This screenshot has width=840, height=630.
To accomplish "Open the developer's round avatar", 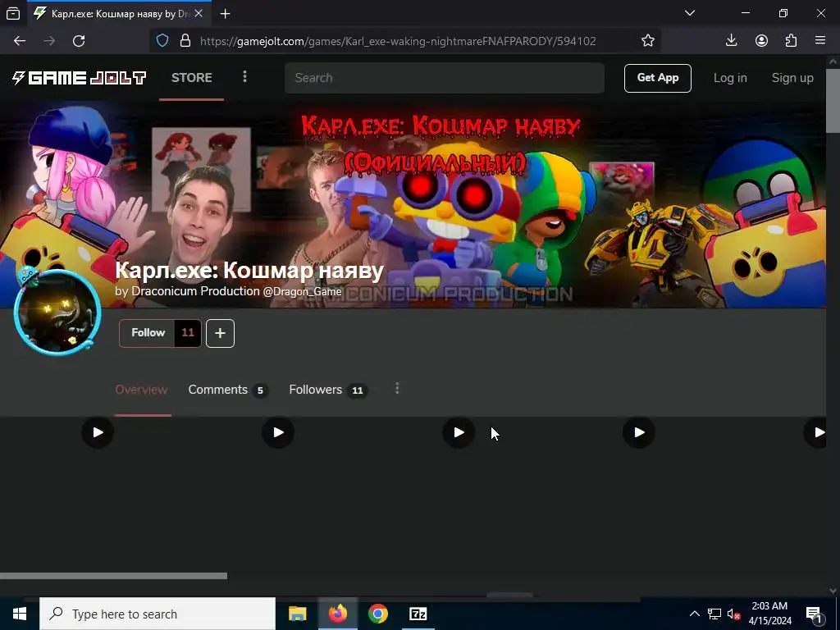I will [57, 313].
